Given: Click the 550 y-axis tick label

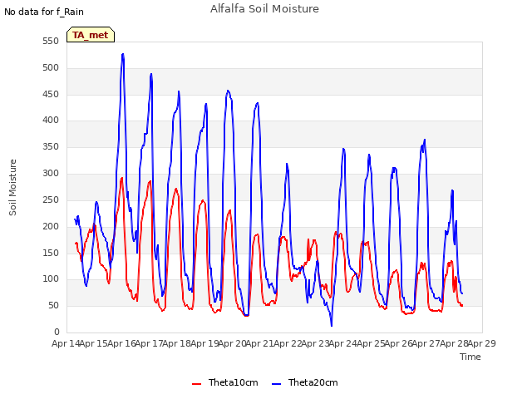Looking at the screenshot, I should click(51, 41).
